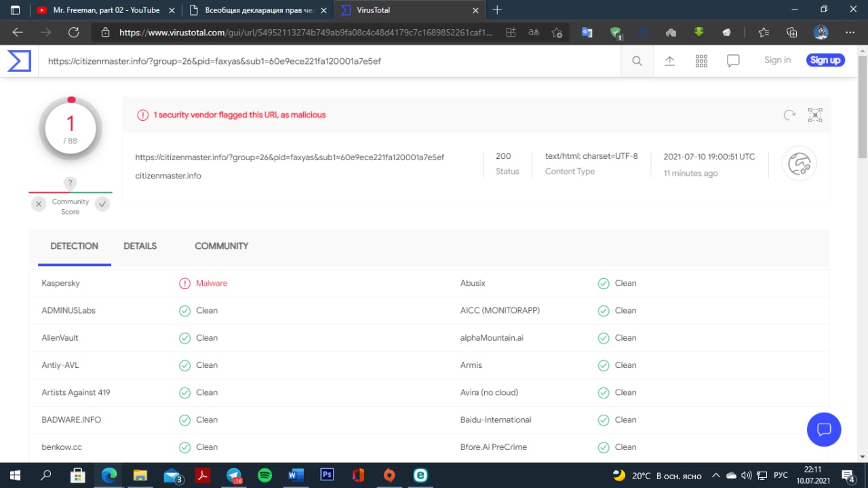Viewport: 868px width, 488px height.
Task: Click the BADWARE.INFO vendor name
Action: click(x=71, y=419)
